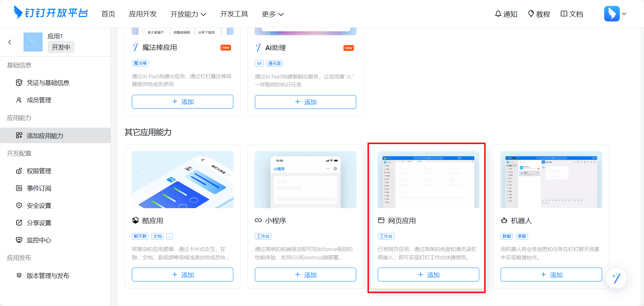The height and width of the screenshot is (306, 644).
Task: Expand the user avatar dropdown arrow
Action: pos(624,14)
